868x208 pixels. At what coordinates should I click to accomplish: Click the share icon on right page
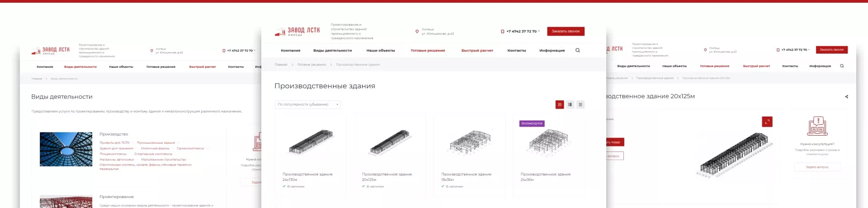click(846, 96)
